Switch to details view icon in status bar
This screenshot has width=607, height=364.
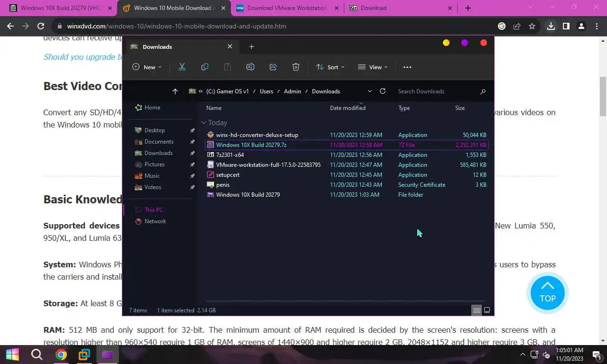[x=477, y=310]
